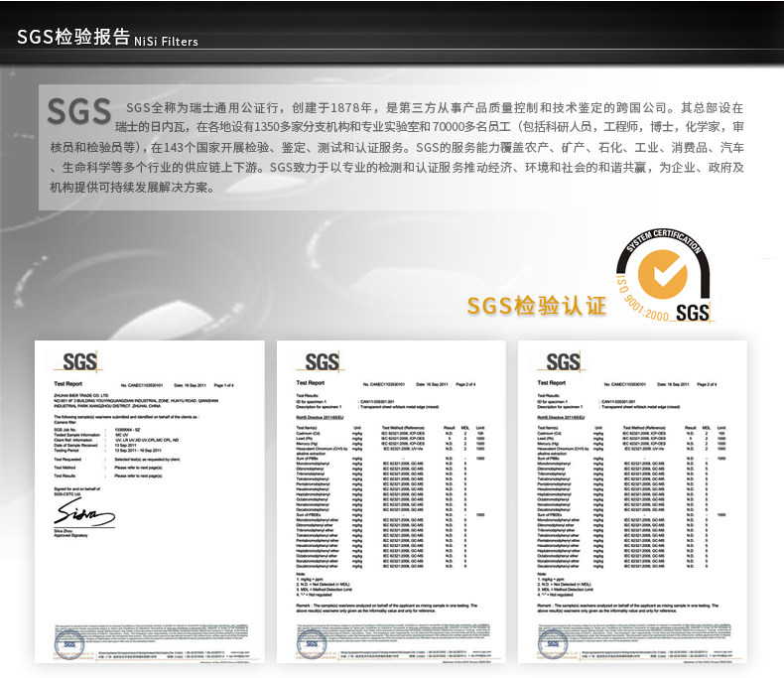Screen dimensions: 784x678
Task: Open the rightmost test report results page
Action: coord(632,501)
